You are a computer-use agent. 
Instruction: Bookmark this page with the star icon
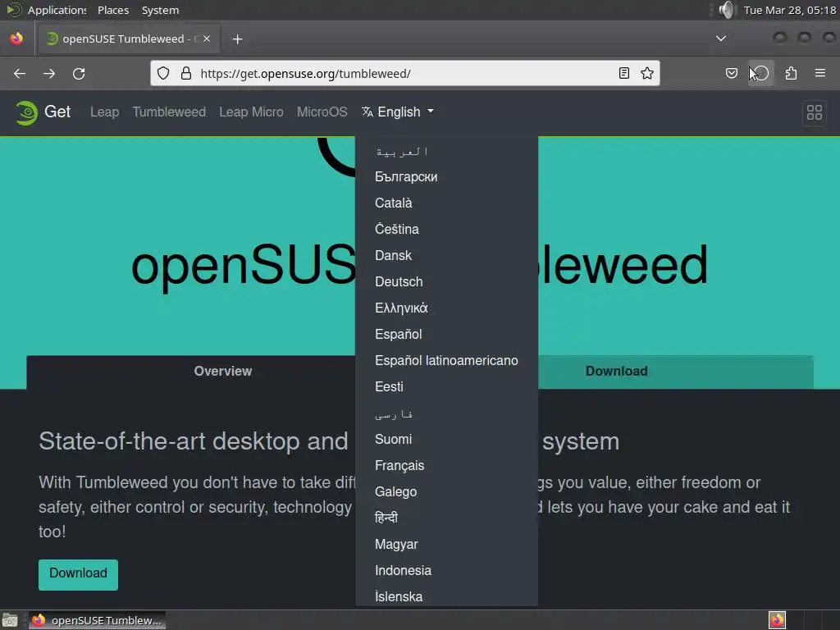coord(647,73)
